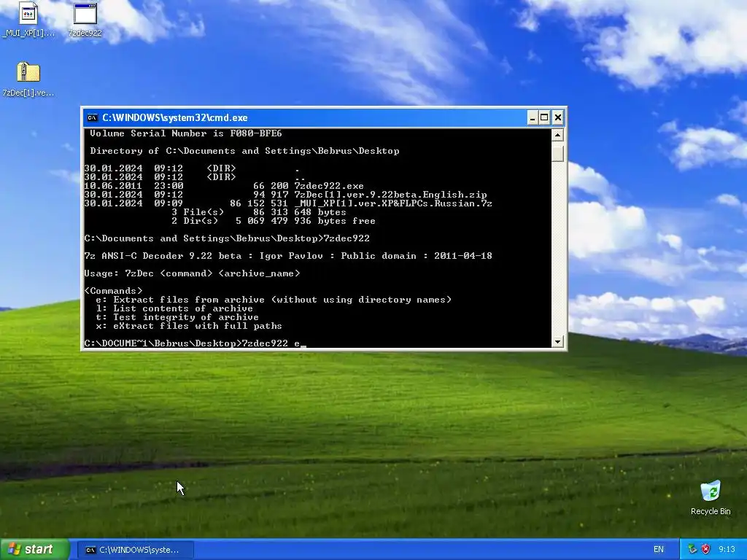Screen dimensions: 747x560
Task: Click the red security shield tray icon
Action: (x=705, y=549)
